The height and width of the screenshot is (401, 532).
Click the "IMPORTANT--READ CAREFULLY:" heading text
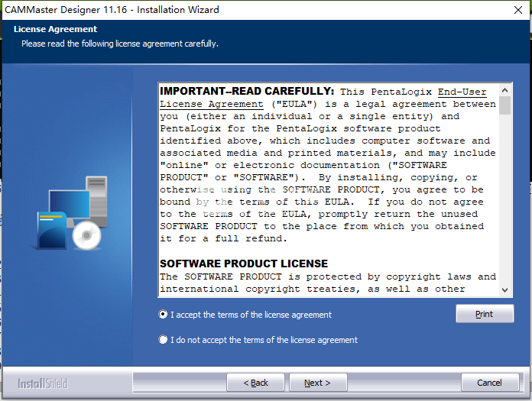pyautogui.click(x=247, y=91)
